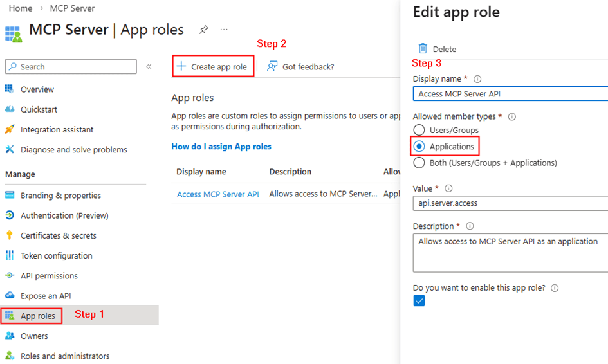Screen dimensions: 608x364
Task: Click info icon beside Description label
Action: 470,226
